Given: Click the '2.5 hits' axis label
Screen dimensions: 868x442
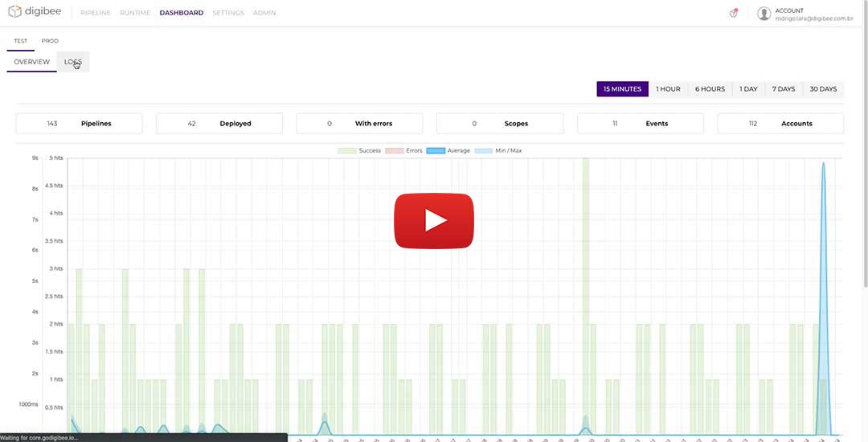Looking at the screenshot, I should [x=54, y=297].
